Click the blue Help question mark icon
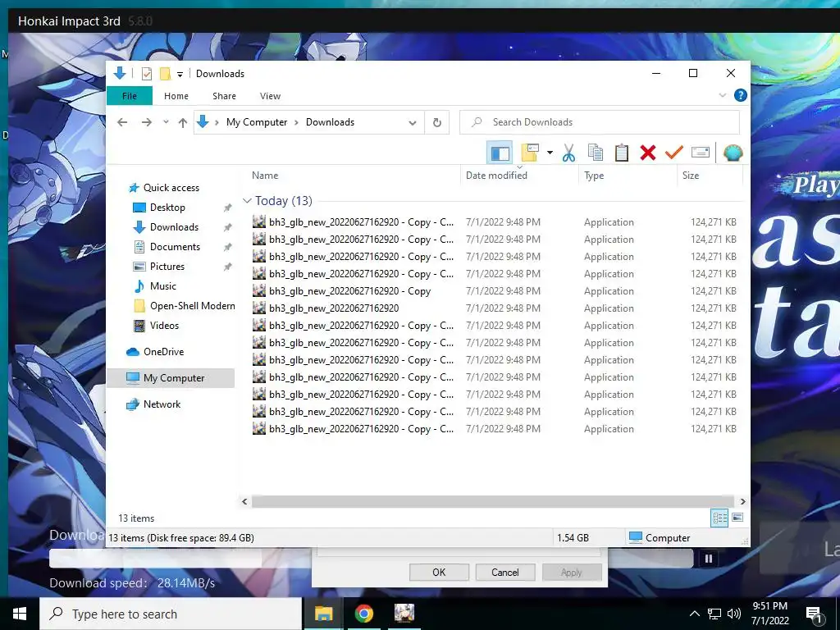Screen dimensions: 840x630 coord(741,95)
